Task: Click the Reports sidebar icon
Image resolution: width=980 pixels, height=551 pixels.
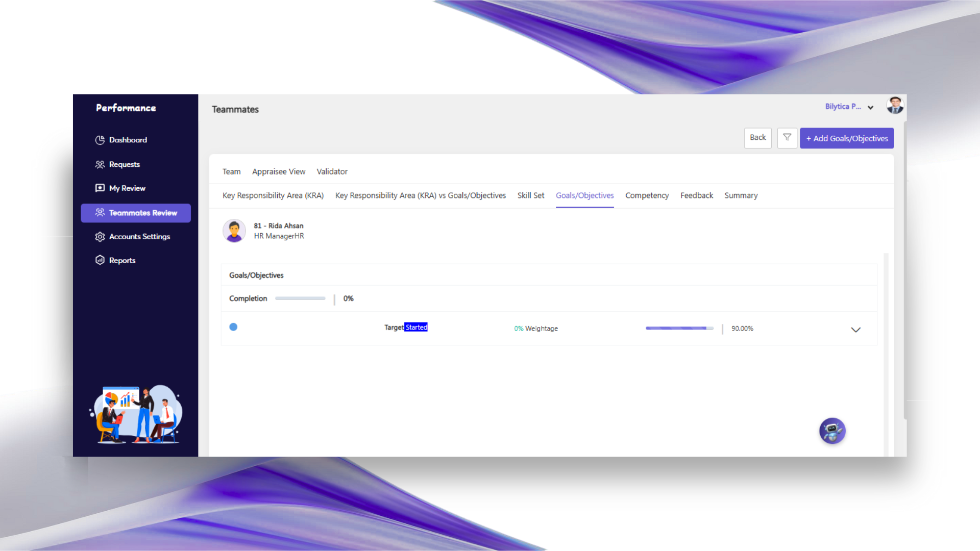Action: point(100,260)
